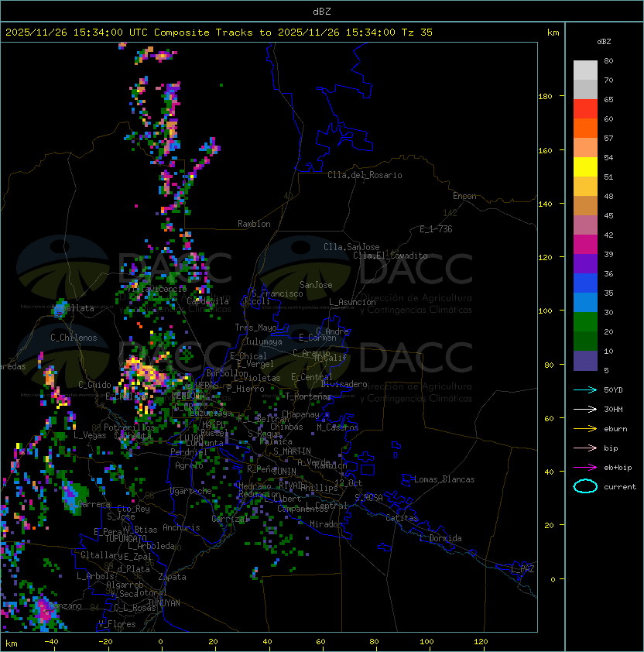Click the 'Mirador' map label

326,524
